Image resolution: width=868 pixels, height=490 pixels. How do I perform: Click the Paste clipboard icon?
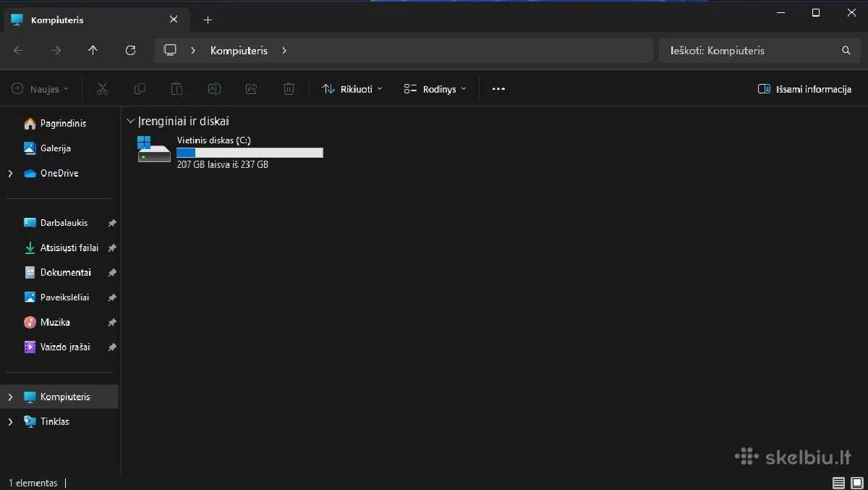click(x=176, y=89)
